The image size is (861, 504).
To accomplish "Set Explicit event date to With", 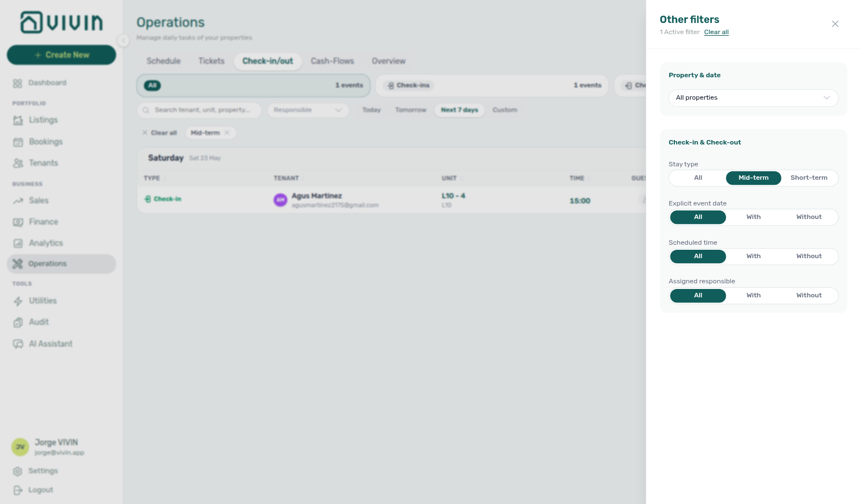I will 753,217.
